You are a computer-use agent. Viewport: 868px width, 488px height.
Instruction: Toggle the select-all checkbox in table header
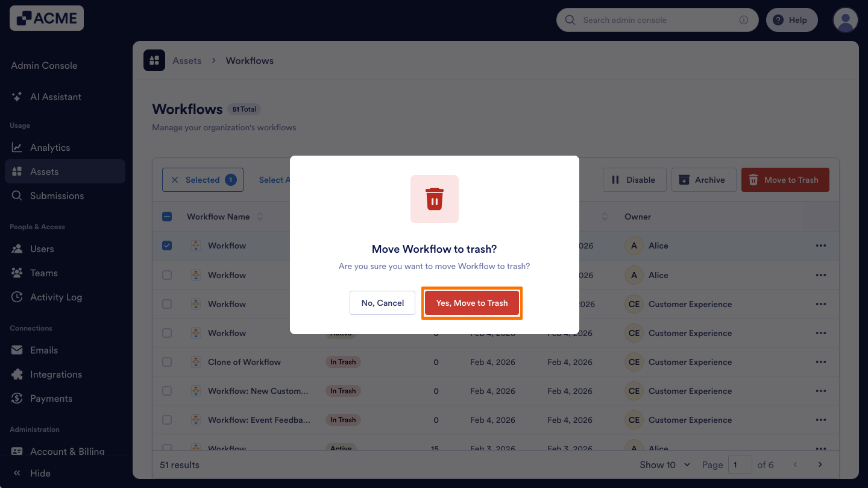pos(167,216)
